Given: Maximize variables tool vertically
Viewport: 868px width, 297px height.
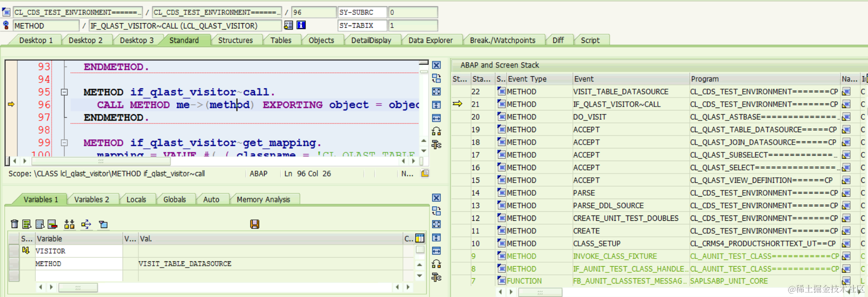Looking at the screenshot, I should point(436,237).
